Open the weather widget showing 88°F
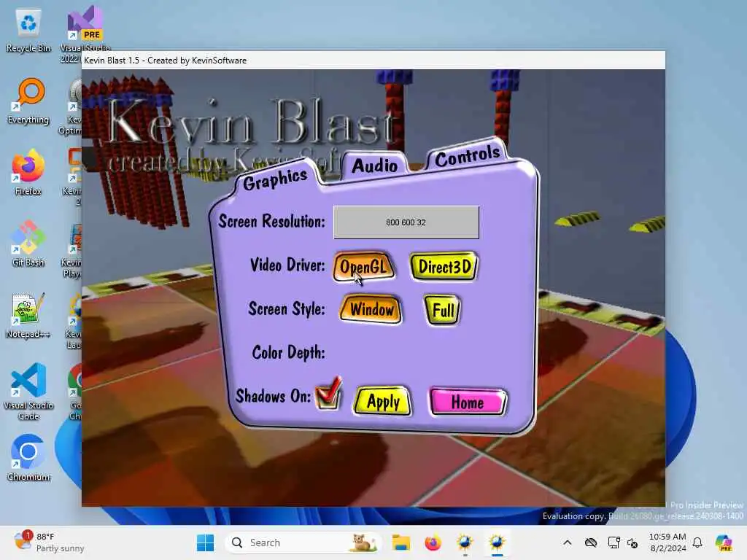This screenshot has width=747, height=560. 49,542
